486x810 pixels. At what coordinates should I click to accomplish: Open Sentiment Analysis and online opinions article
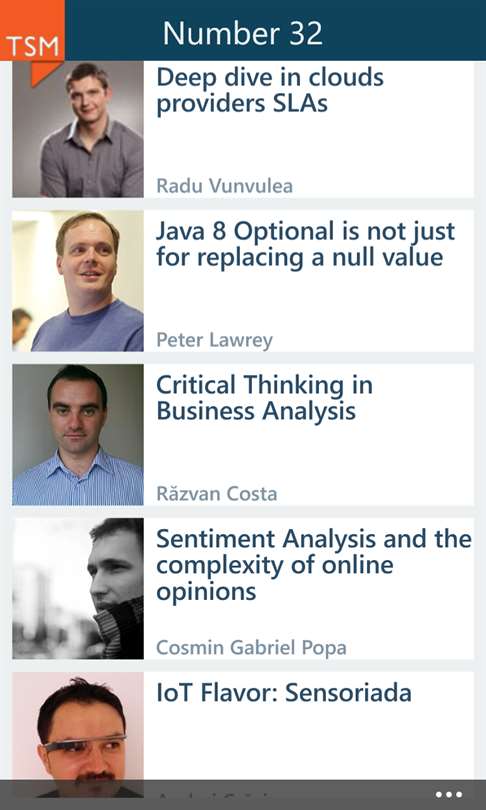click(x=313, y=565)
